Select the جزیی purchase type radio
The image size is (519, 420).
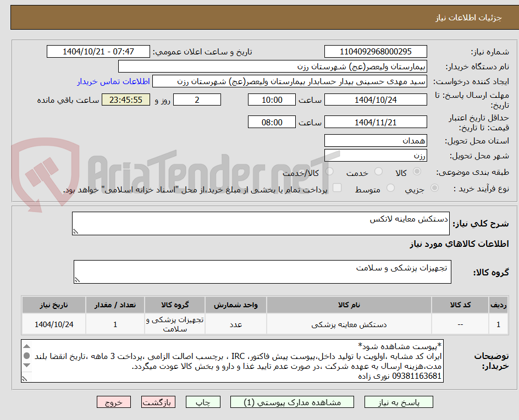[x=434, y=188]
